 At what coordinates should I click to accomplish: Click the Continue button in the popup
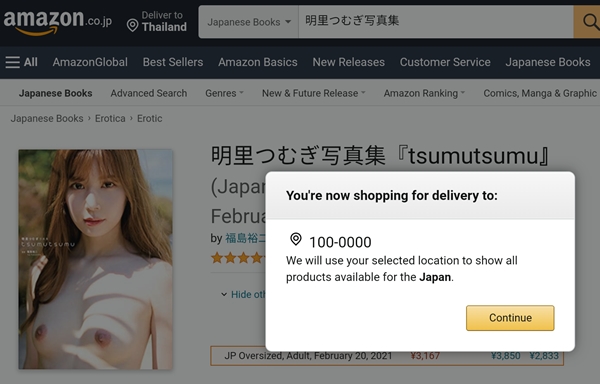coord(510,318)
